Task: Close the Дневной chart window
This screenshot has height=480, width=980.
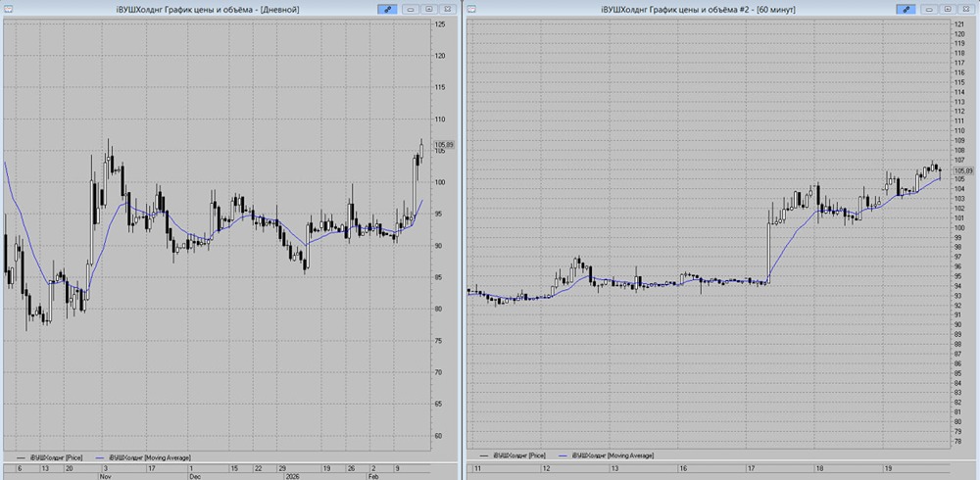Action: [448, 9]
